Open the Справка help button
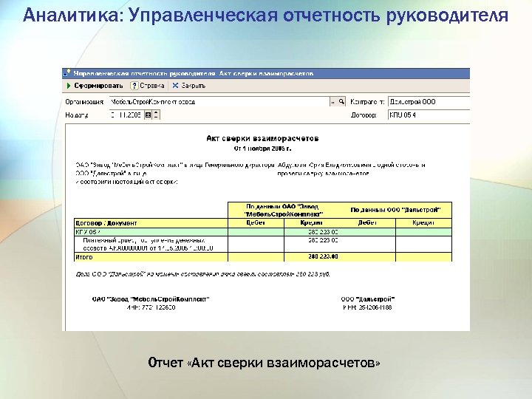532x399 pixels. pos(148,86)
